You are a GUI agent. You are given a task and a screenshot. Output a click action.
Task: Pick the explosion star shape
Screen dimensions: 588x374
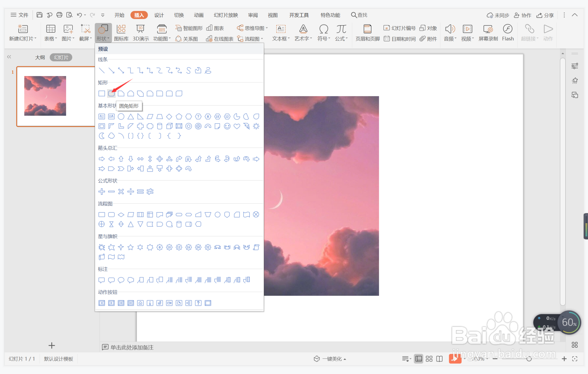click(x=102, y=248)
